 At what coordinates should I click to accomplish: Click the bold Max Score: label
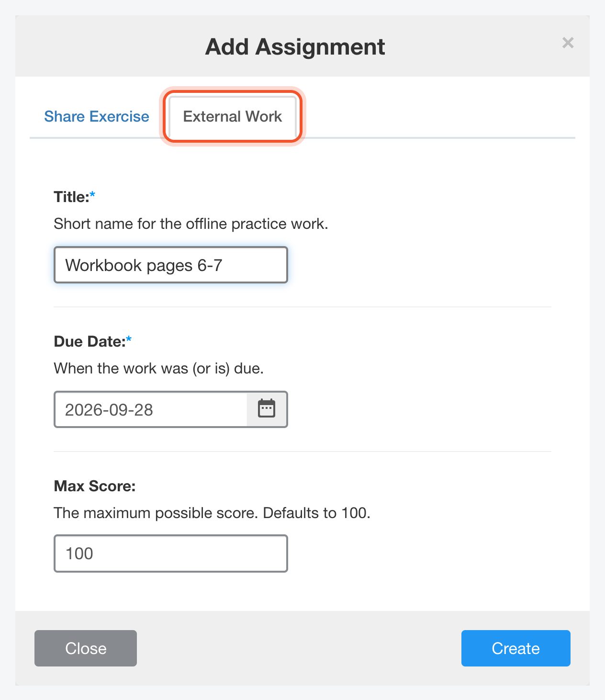pyautogui.click(x=95, y=486)
